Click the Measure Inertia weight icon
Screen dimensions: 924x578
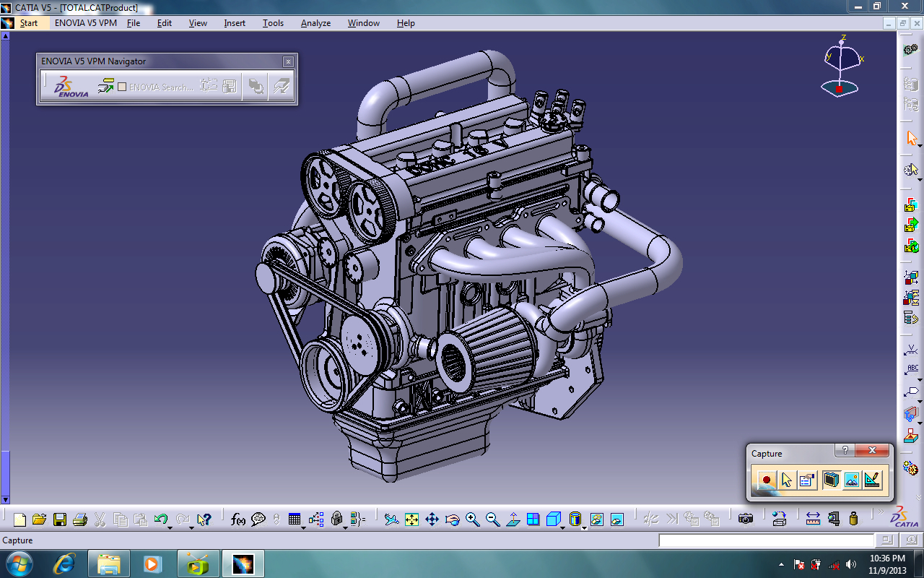853,519
